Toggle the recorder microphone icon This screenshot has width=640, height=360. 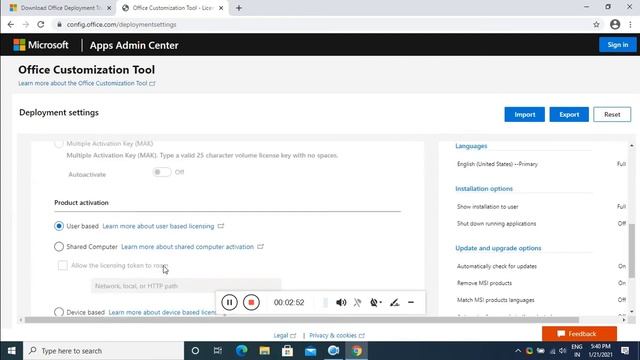[x=358, y=302]
